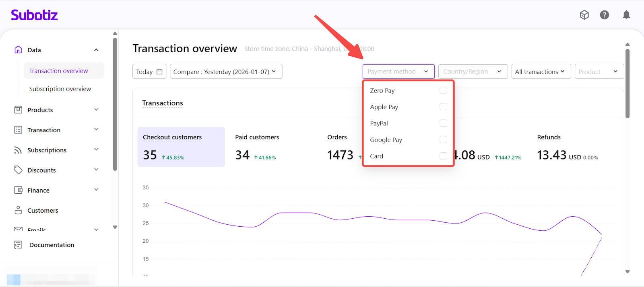Click the Discounts tag icon
Image resolution: width=644 pixels, height=287 pixels.
18,170
